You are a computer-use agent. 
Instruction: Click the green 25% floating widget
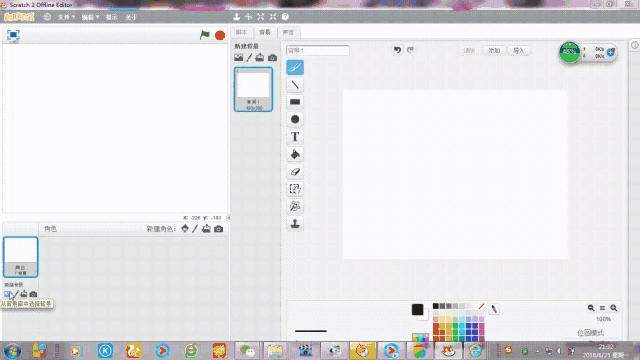[x=569, y=52]
